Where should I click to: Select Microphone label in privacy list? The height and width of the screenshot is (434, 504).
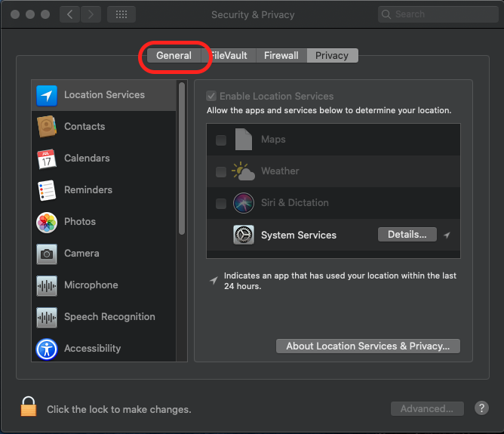[x=91, y=285]
